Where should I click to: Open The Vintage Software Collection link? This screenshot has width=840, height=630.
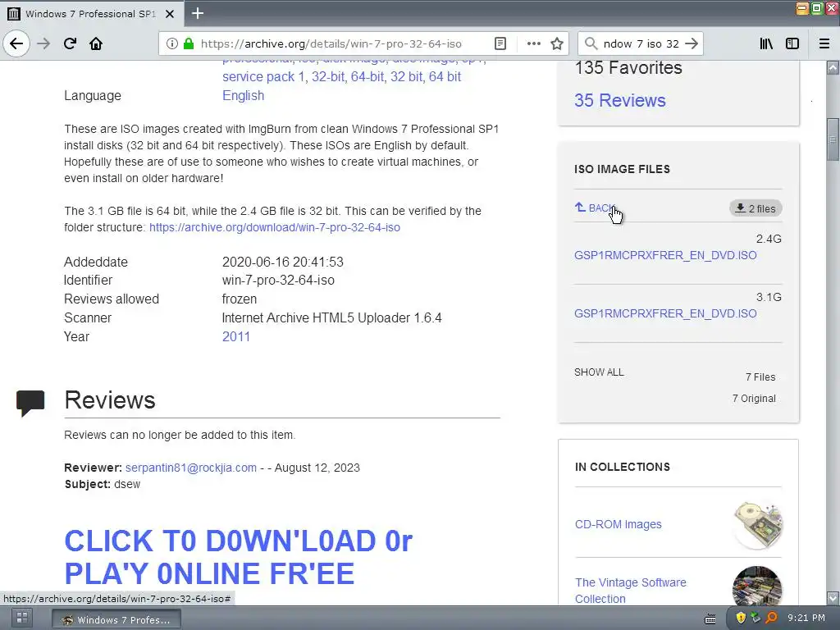631,591
